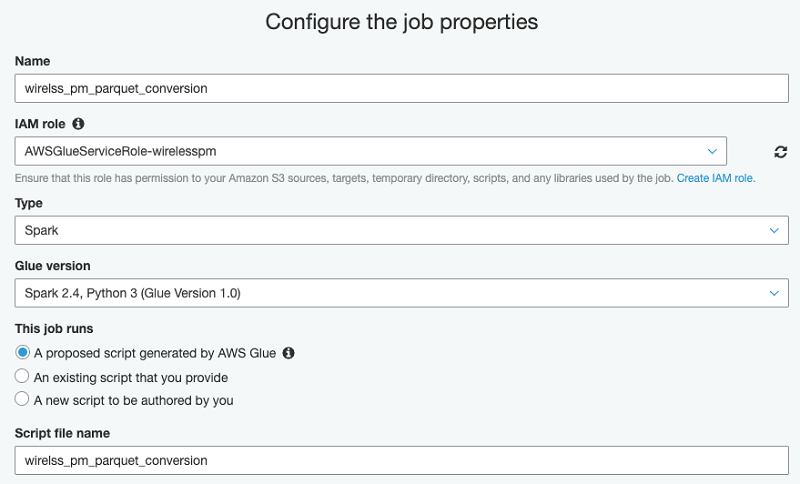Expand the Spark job type dropdown
This screenshot has height=484, width=800.
coord(400,230)
